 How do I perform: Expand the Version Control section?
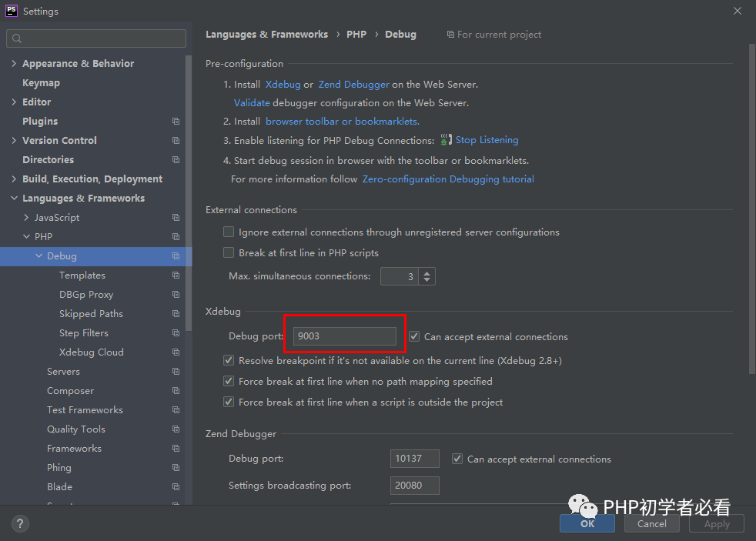click(x=14, y=141)
